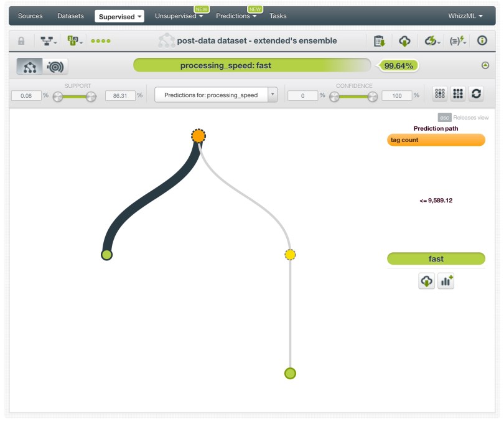Click the add-chart icon under prediction path
The height and width of the screenshot is (421, 504).
pos(446,281)
